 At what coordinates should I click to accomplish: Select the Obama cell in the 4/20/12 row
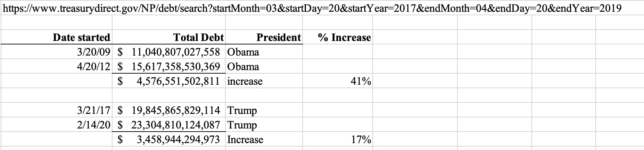243,67
